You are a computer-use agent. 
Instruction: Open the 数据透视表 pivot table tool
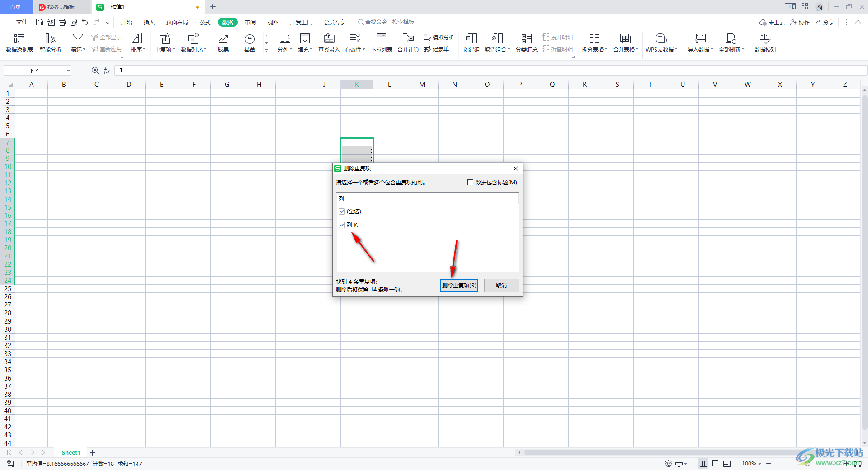[x=19, y=43]
